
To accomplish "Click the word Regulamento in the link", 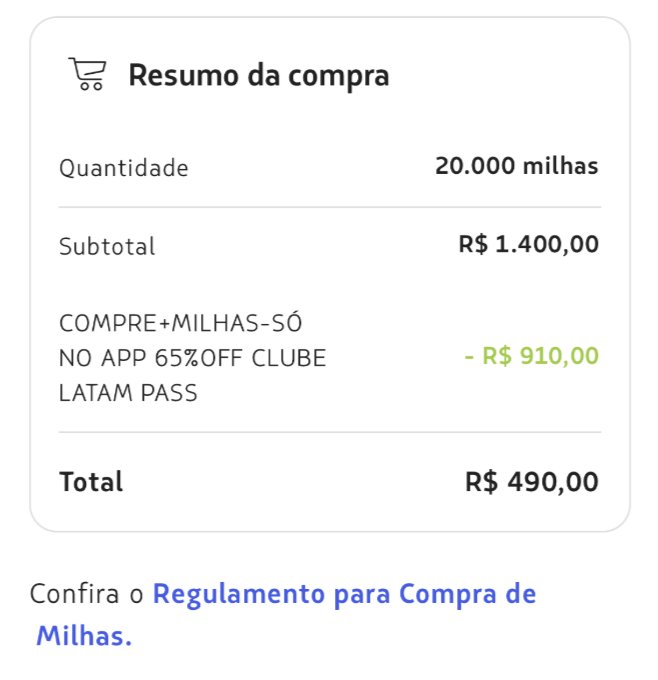I will click(x=239, y=594).
